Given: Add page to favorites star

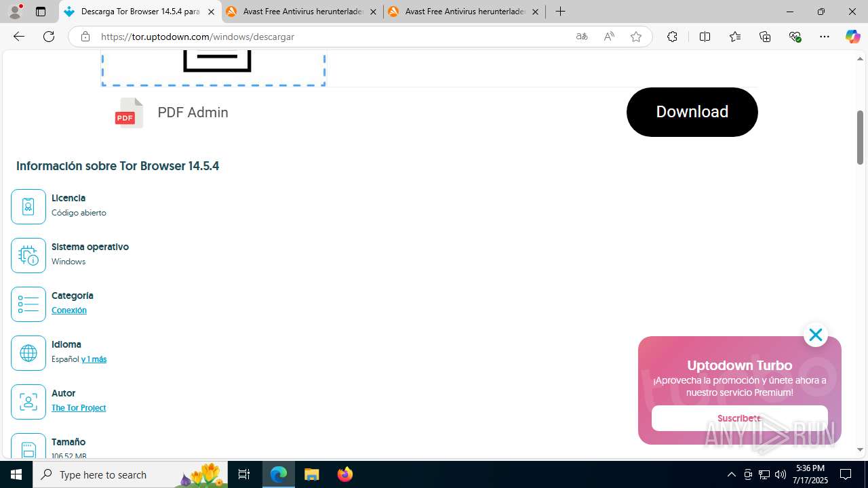Looking at the screenshot, I should coord(636,37).
